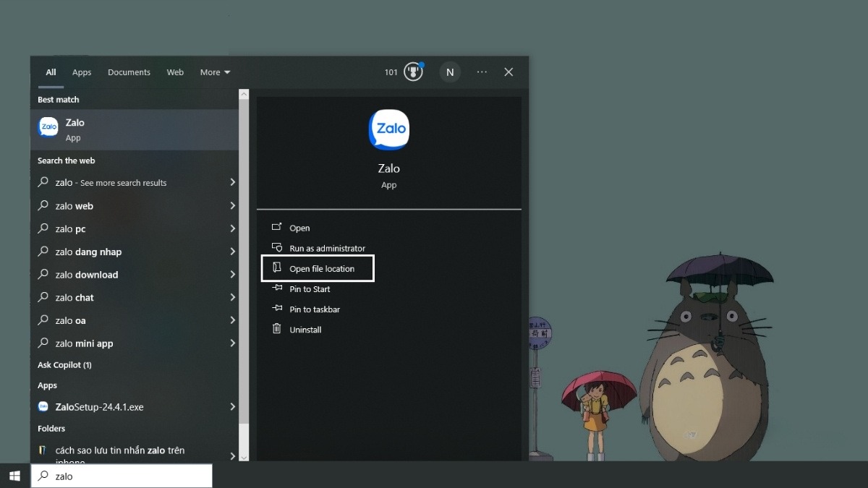Click the search icon beside zalo pc
Screen dimensions: 868x488
tap(43, 228)
